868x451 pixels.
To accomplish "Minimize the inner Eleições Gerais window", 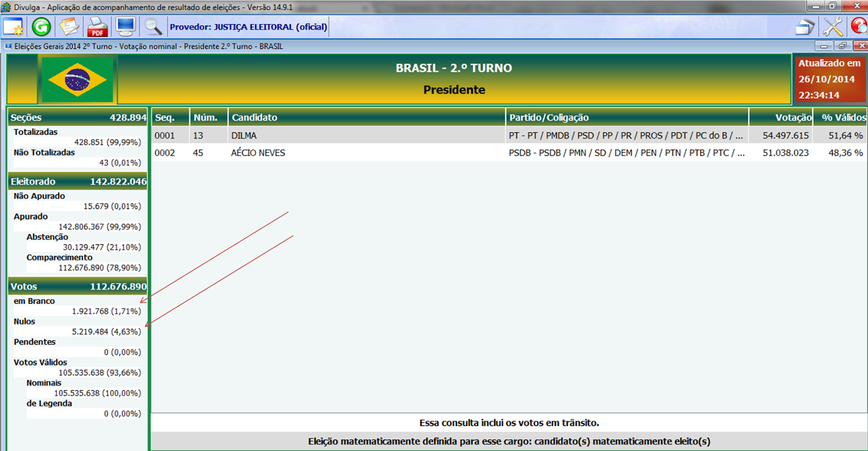I will point(824,46).
